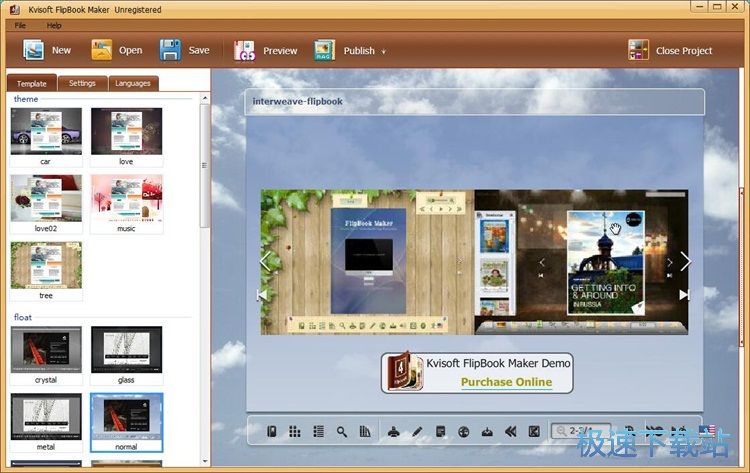750x473 pixels.
Task: Open table of contents list icon
Action: [x=318, y=432]
